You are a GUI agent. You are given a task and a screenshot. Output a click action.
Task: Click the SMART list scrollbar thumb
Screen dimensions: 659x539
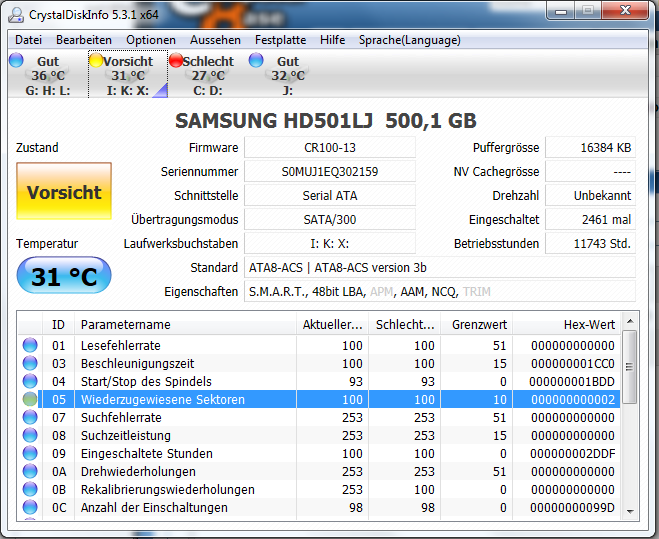629,367
